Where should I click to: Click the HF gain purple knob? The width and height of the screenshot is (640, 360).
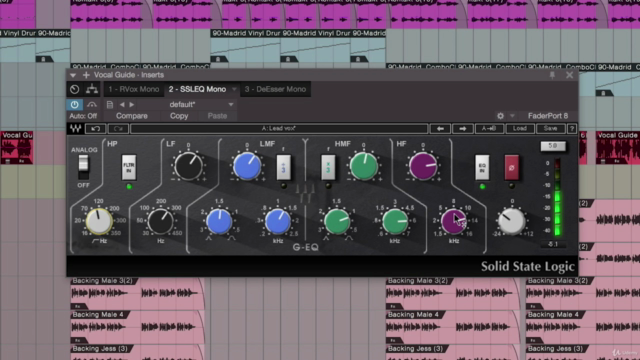click(423, 167)
